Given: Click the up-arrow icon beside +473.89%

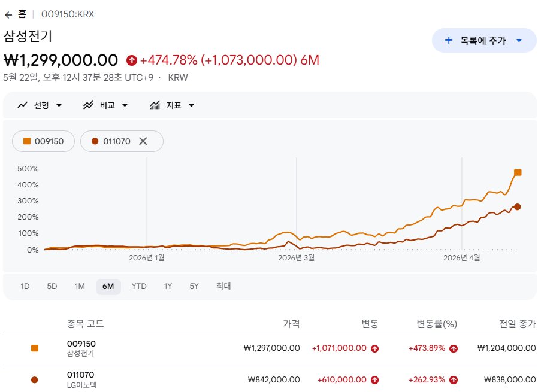Looking at the screenshot, I should click(454, 348).
